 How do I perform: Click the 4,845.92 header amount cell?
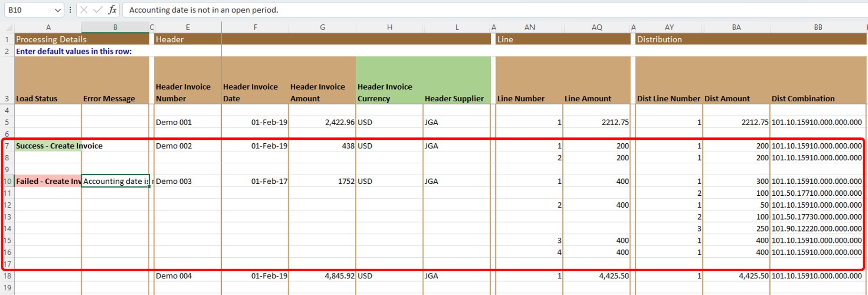click(322, 276)
